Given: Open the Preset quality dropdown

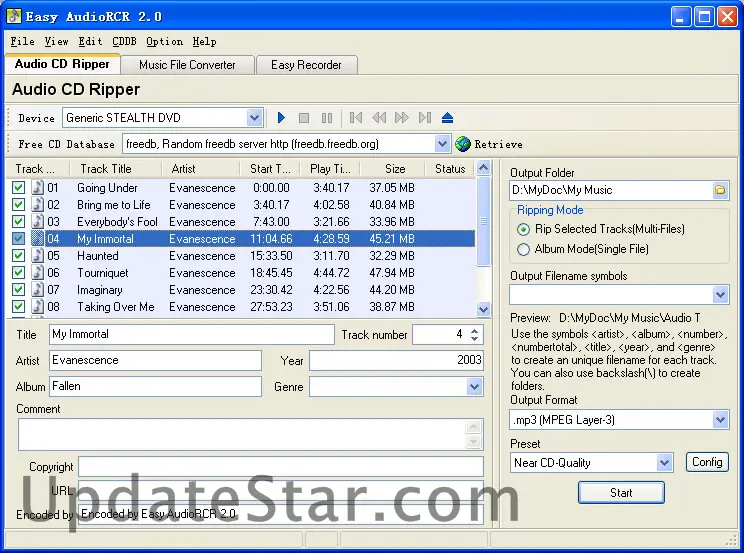Looking at the screenshot, I should [x=664, y=463].
